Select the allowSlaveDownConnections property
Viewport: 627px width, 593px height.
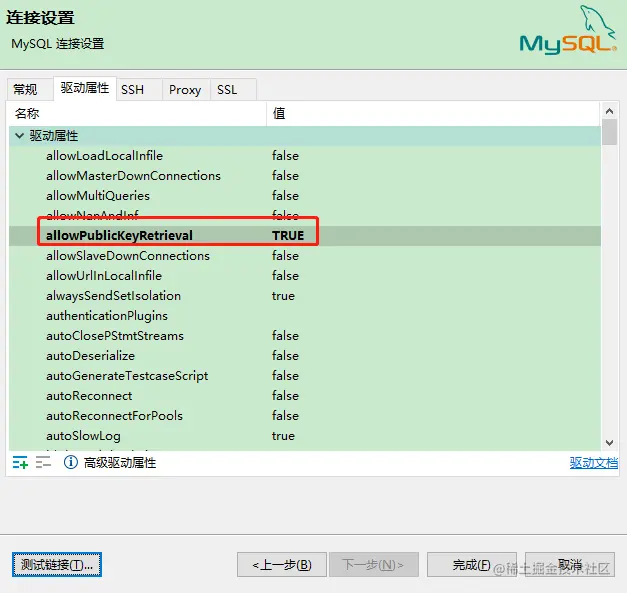[x=128, y=256]
